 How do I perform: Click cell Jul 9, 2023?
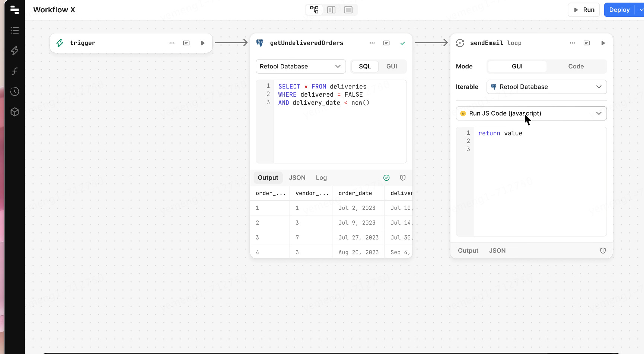coord(358,223)
